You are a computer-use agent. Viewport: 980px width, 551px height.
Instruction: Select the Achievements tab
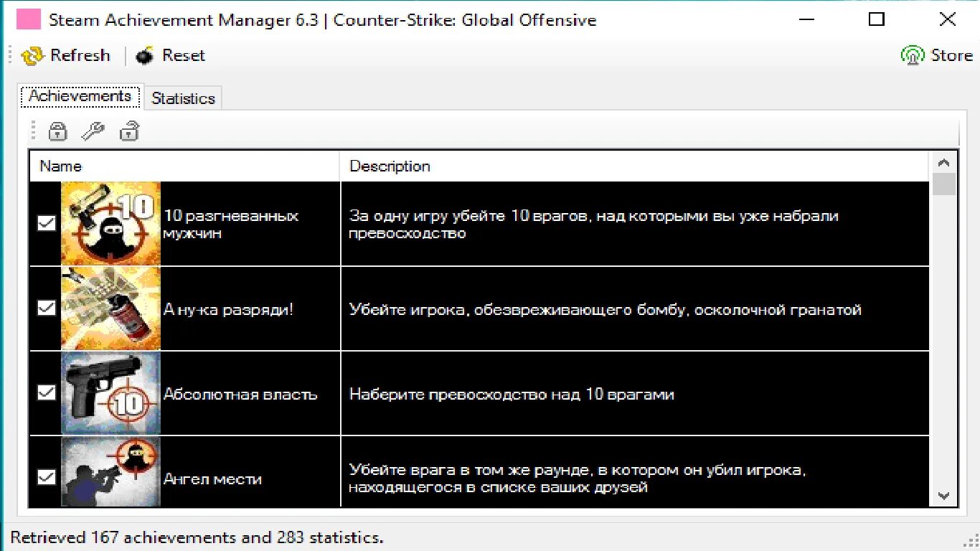[x=80, y=96]
